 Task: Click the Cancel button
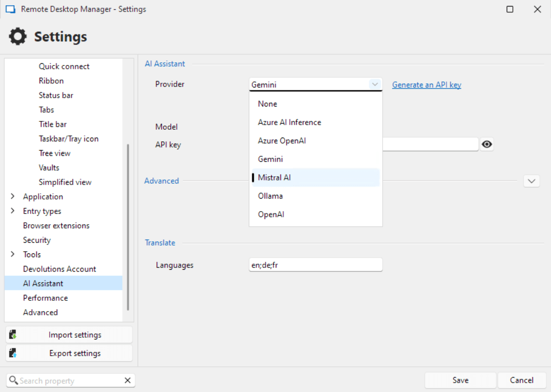[x=521, y=380]
